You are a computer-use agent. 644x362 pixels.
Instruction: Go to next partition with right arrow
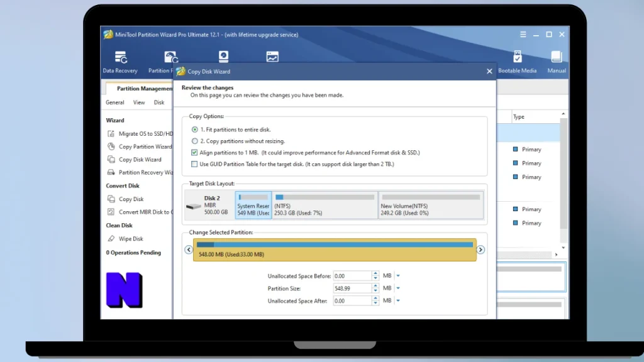point(480,250)
